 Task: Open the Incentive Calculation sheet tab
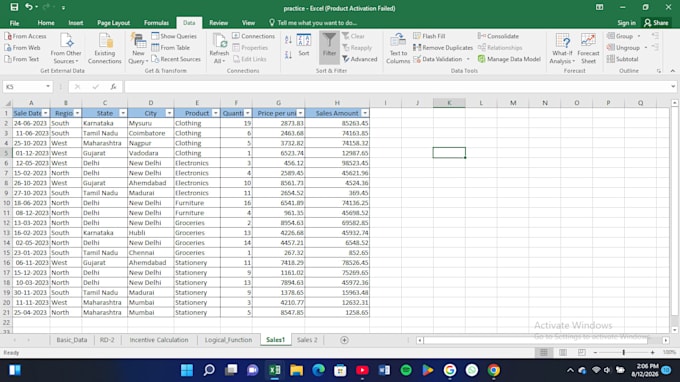[x=159, y=340]
